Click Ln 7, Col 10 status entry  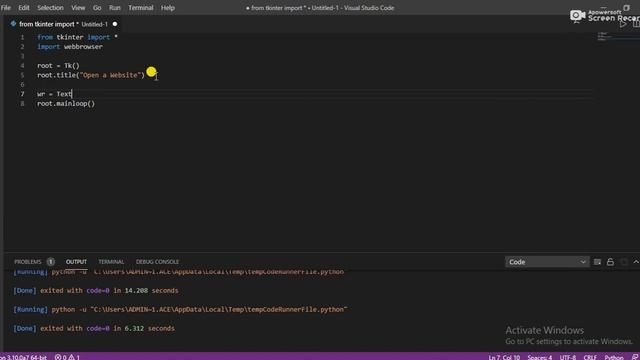pyautogui.click(x=504, y=357)
